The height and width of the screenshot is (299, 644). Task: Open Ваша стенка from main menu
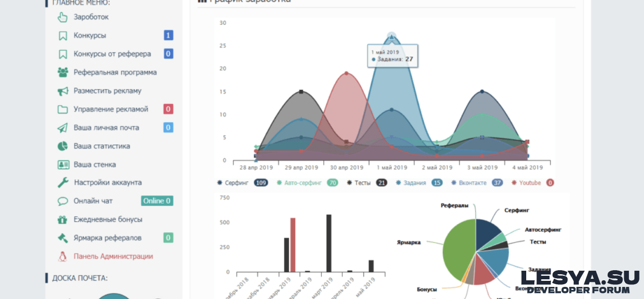click(x=95, y=165)
